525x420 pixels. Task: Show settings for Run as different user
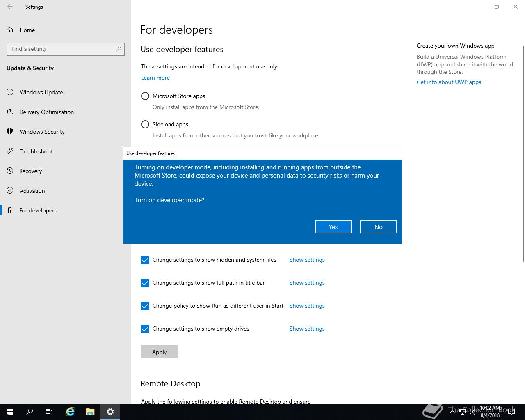coord(307,306)
